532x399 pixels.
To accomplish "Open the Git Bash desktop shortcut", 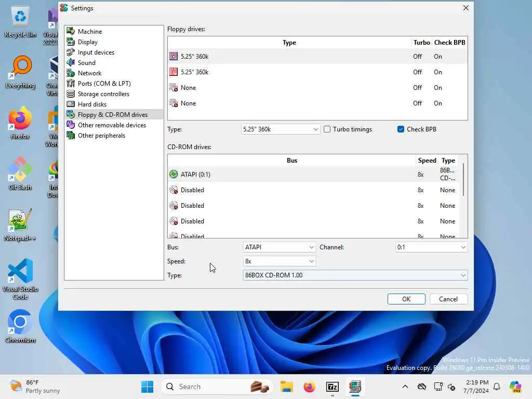I will tap(20, 174).
